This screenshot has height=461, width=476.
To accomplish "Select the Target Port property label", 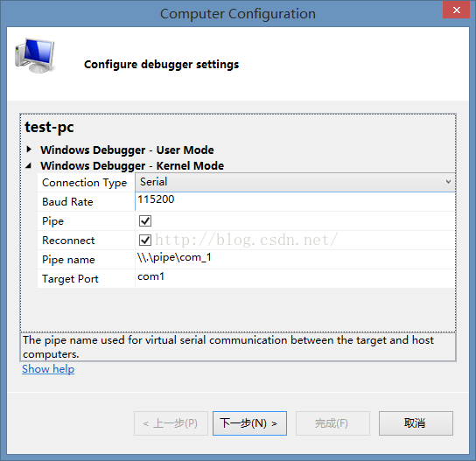I will pyautogui.click(x=70, y=279).
